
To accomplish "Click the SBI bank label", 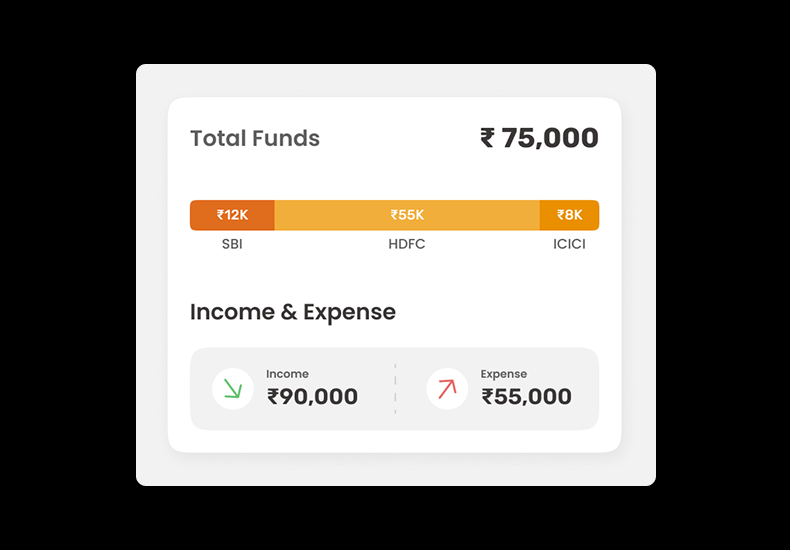I will coord(232,244).
